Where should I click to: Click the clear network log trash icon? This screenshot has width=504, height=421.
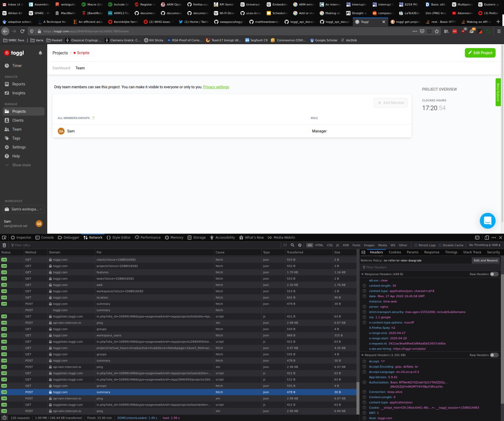pyautogui.click(x=4, y=245)
